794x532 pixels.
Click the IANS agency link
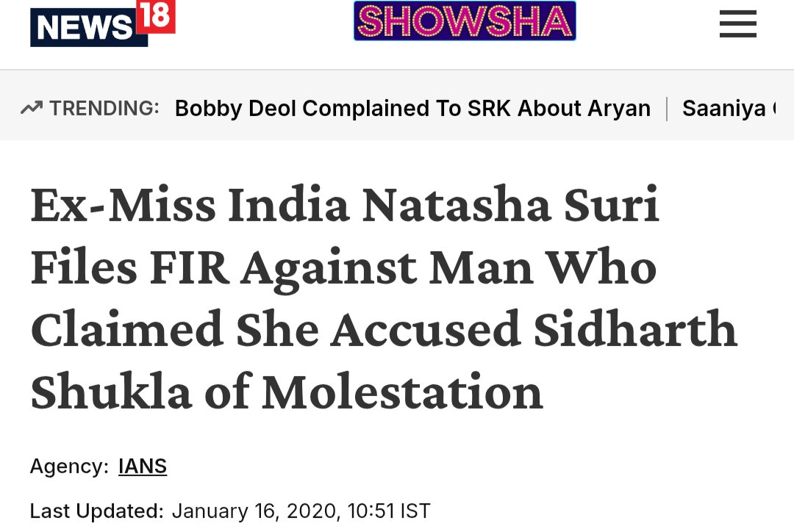coord(143,466)
